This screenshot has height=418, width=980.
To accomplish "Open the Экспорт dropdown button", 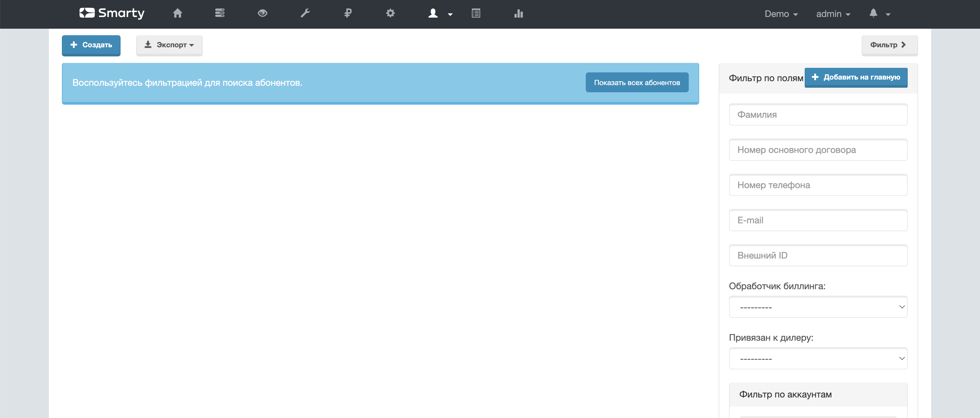I will (x=169, y=45).
